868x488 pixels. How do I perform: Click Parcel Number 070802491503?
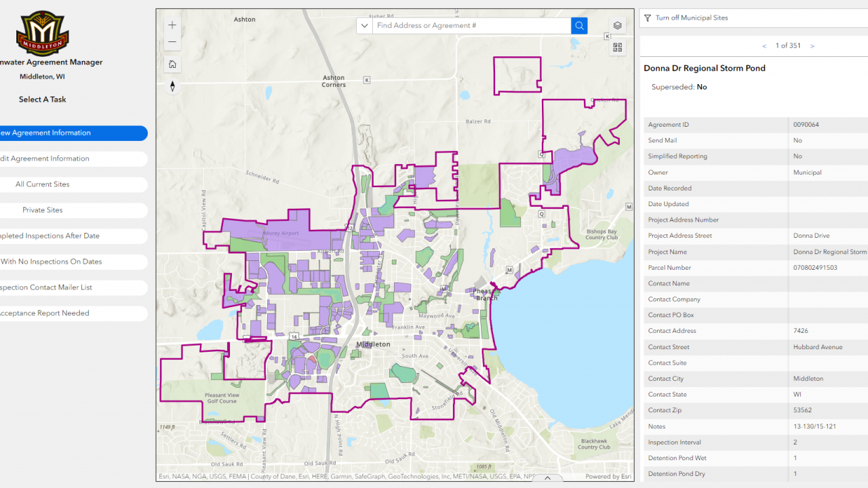815,268
